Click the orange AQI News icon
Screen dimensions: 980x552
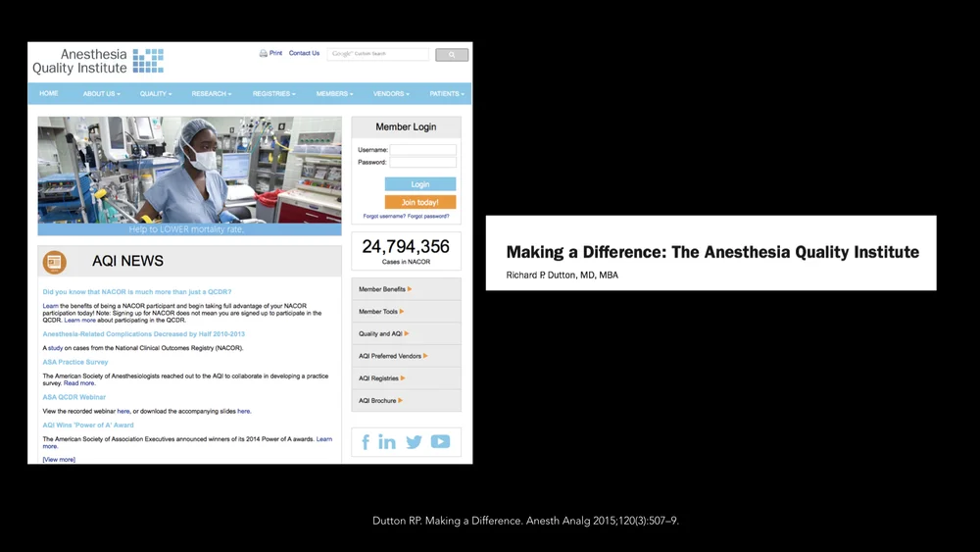click(x=54, y=262)
